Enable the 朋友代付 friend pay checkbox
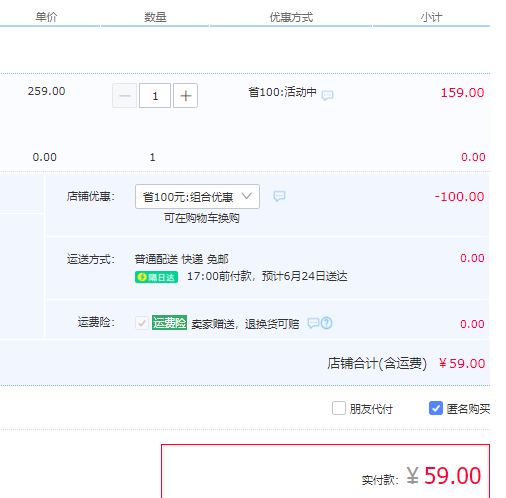Viewport: 506px width, 498px height. (x=339, y=408)
